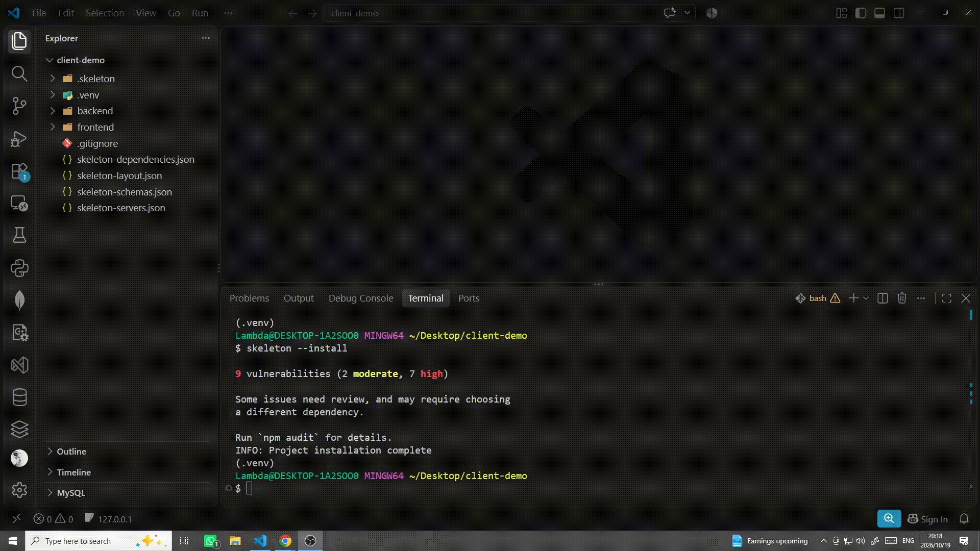Open skeleton-layout.json file

(x=119, y=176)
